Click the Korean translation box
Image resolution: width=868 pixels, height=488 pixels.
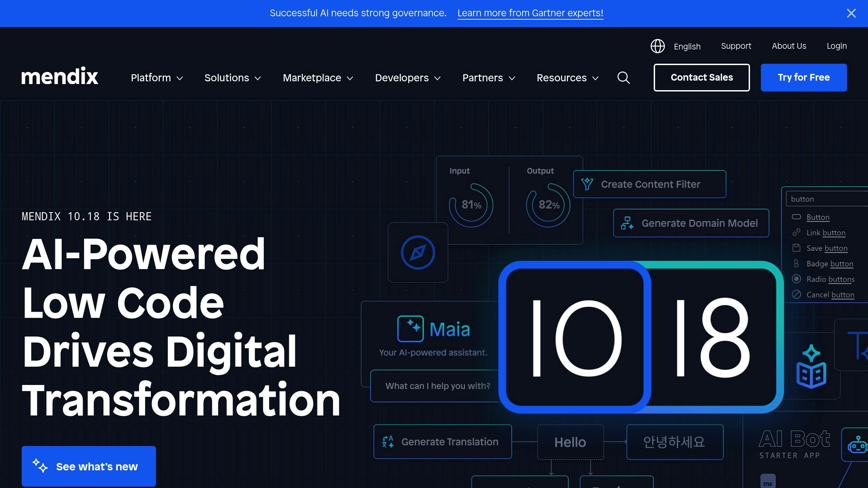pos(675,442)
